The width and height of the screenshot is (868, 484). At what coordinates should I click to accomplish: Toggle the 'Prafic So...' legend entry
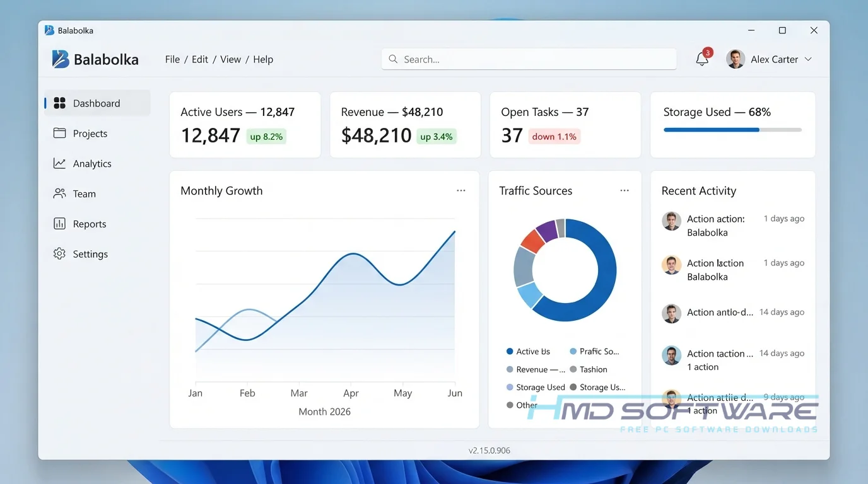pyautogui.click(x=594, y=352)
